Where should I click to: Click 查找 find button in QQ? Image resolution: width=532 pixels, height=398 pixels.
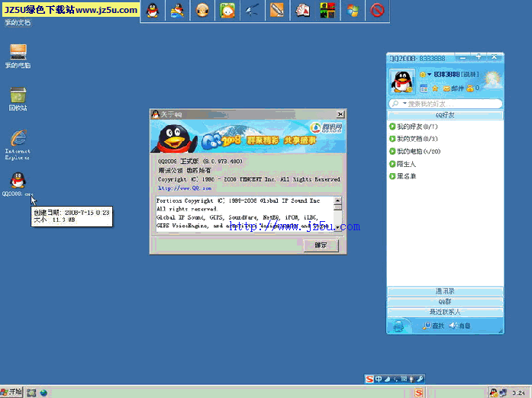(x=434, y=326)
